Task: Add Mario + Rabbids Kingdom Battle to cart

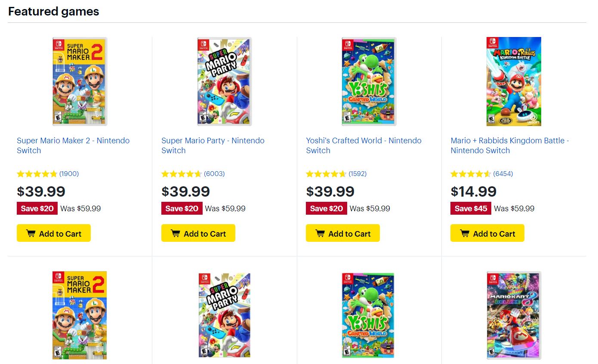Action: point(487,233)
